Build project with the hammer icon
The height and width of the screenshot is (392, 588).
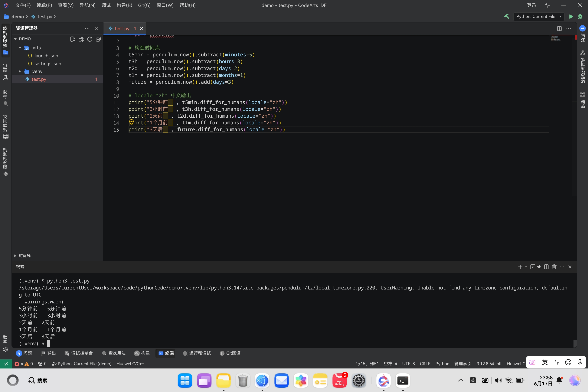tap(507, 17)
